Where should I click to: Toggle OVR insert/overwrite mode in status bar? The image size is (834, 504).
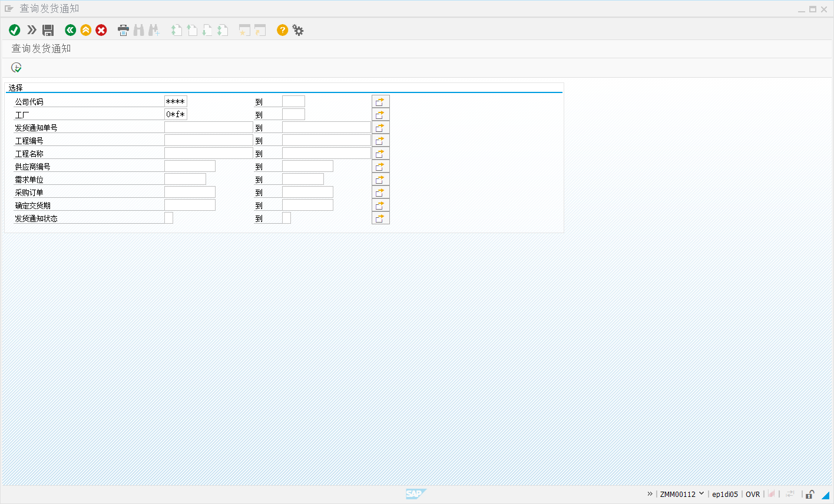753,494
